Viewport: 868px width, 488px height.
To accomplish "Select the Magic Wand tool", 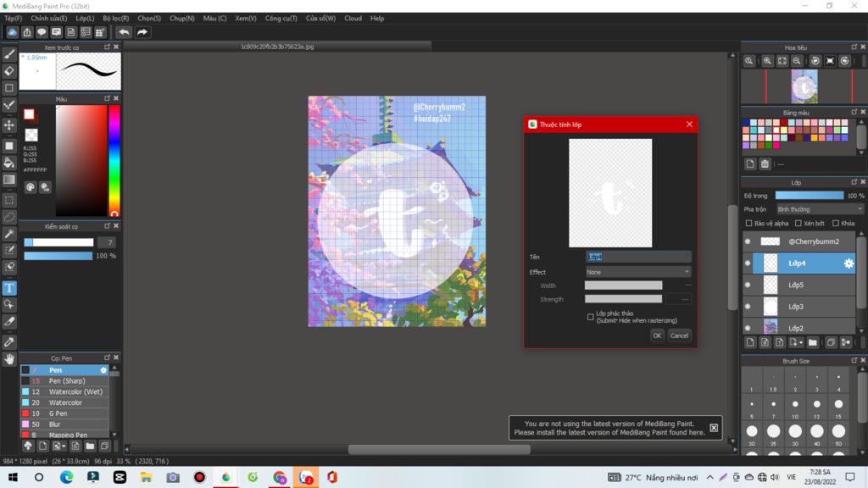I will point(9,234).
